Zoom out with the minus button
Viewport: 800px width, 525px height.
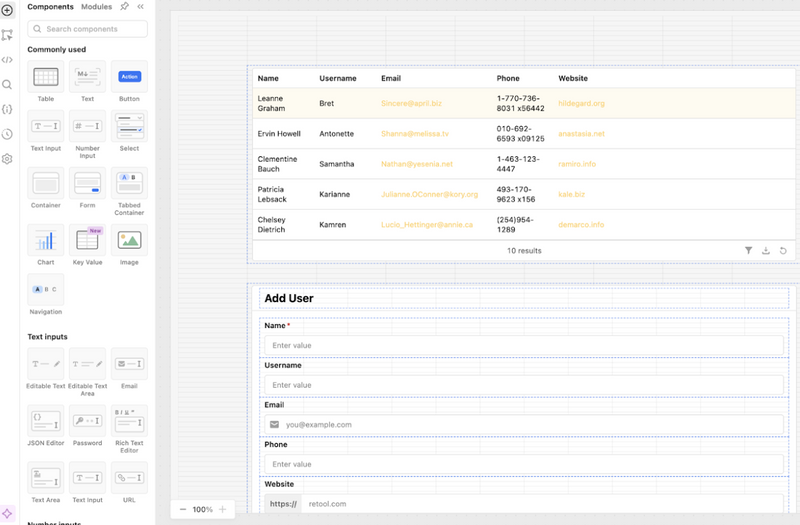183,509
